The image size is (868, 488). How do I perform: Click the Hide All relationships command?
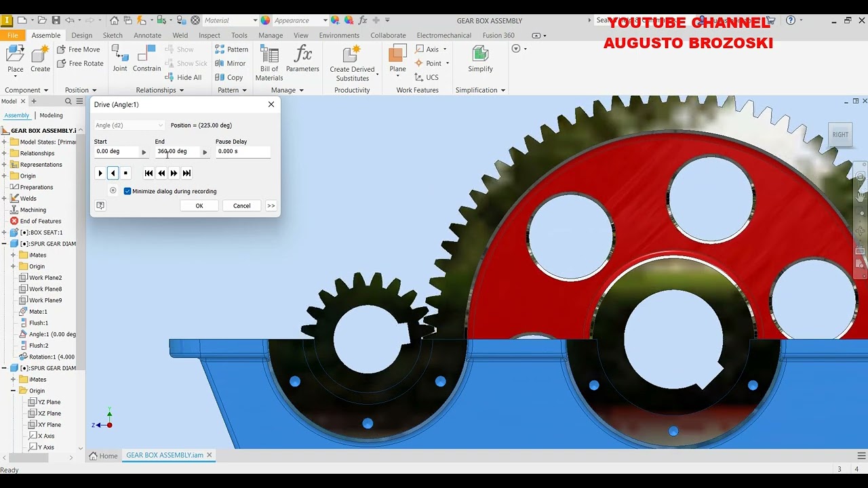pyautogui.click(x=183, y=77)
